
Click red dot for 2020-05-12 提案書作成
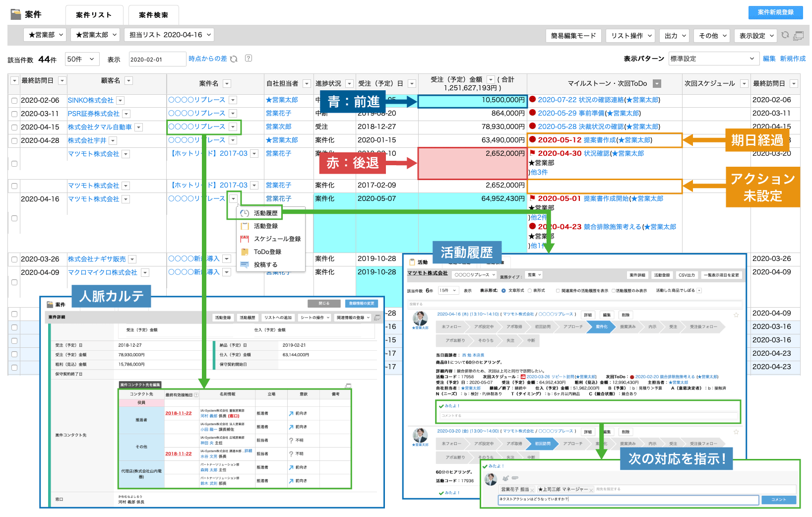click(x=533, y=140)
